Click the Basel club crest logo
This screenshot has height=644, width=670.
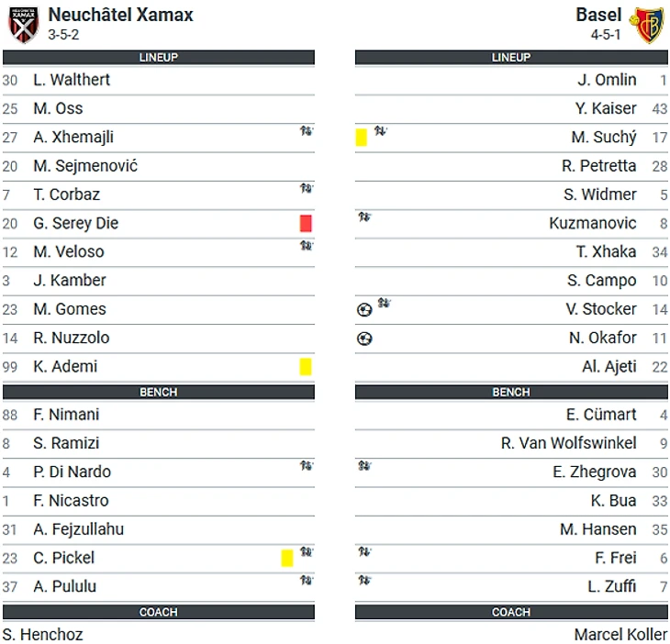(x=646, y=25)
